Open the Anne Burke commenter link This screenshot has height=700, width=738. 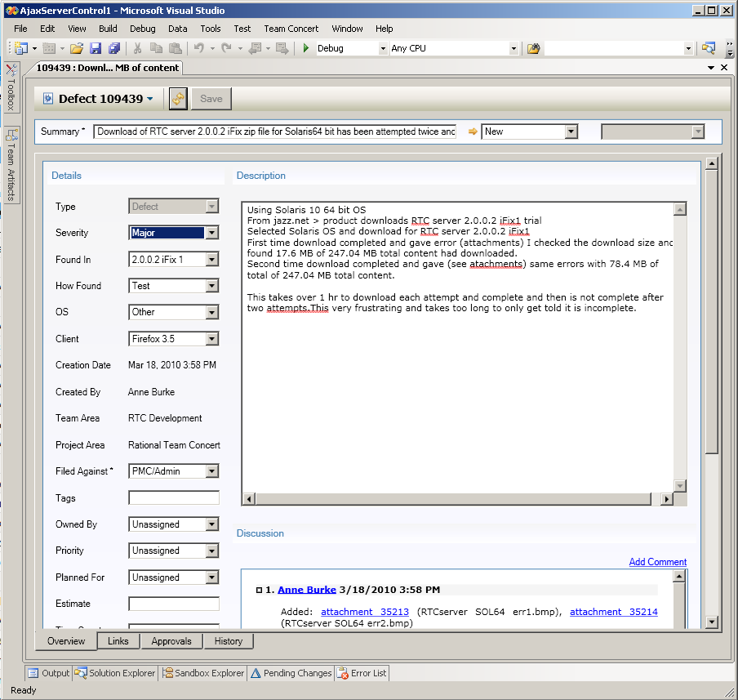(x=307, y=590)
